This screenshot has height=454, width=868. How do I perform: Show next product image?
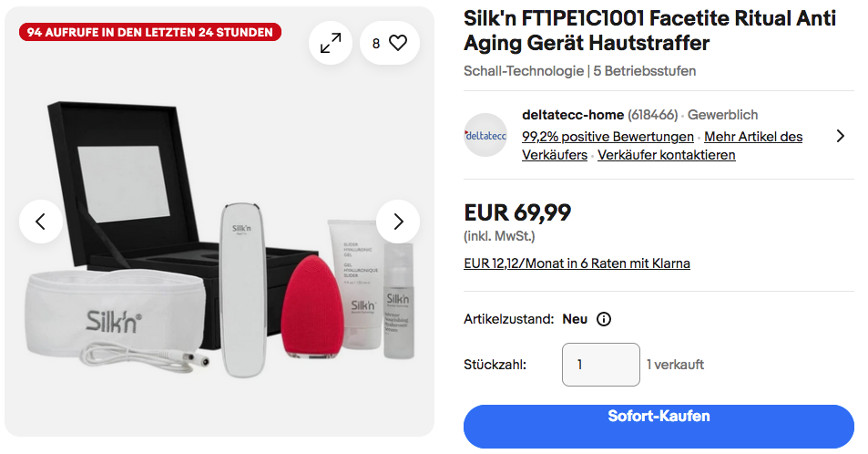coord(398,222)
